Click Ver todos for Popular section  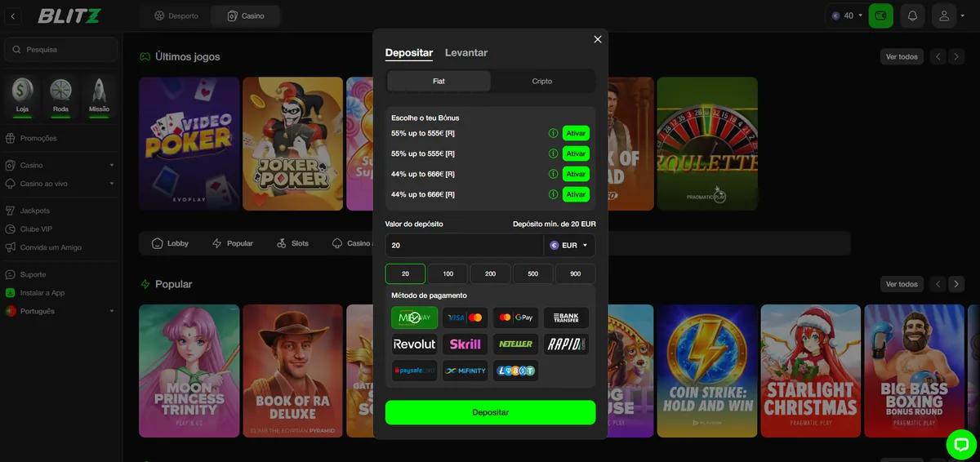click(902, 284)
